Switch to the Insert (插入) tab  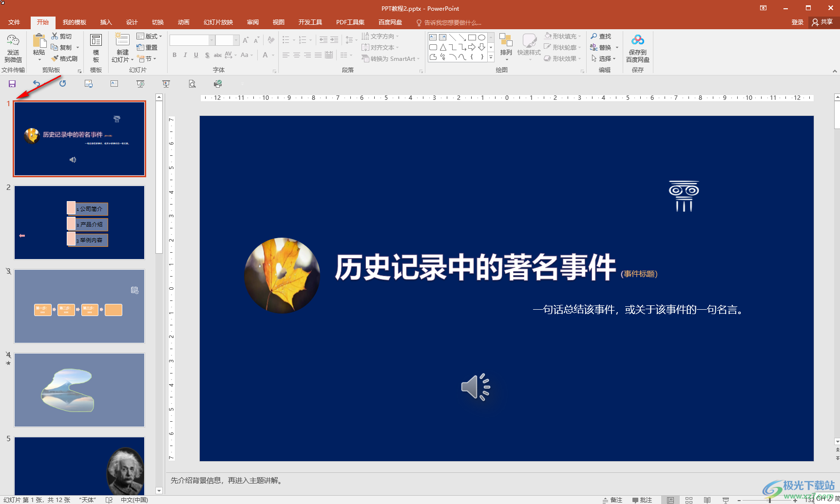(106, 22)
